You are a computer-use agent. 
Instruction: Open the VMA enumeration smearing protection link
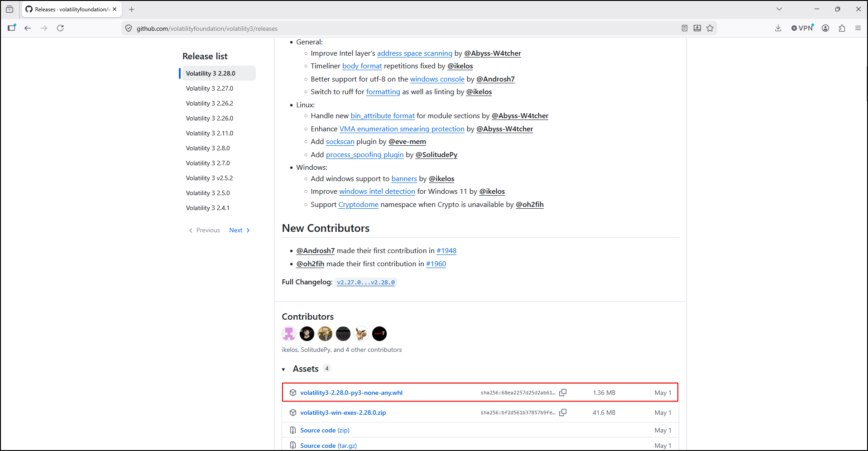click(402, 129)
